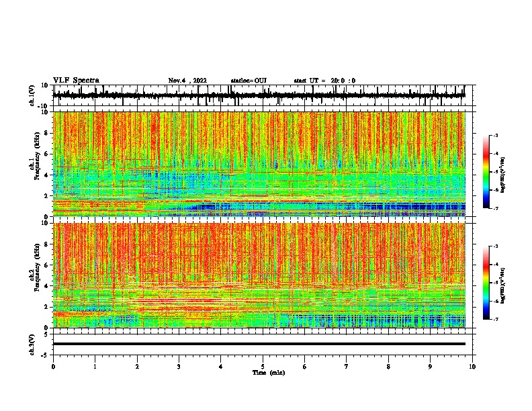This screenshot has width=532, height=411.
Task: Click the ch.3 flat black signal trace
Action: (x=259, y=344)
